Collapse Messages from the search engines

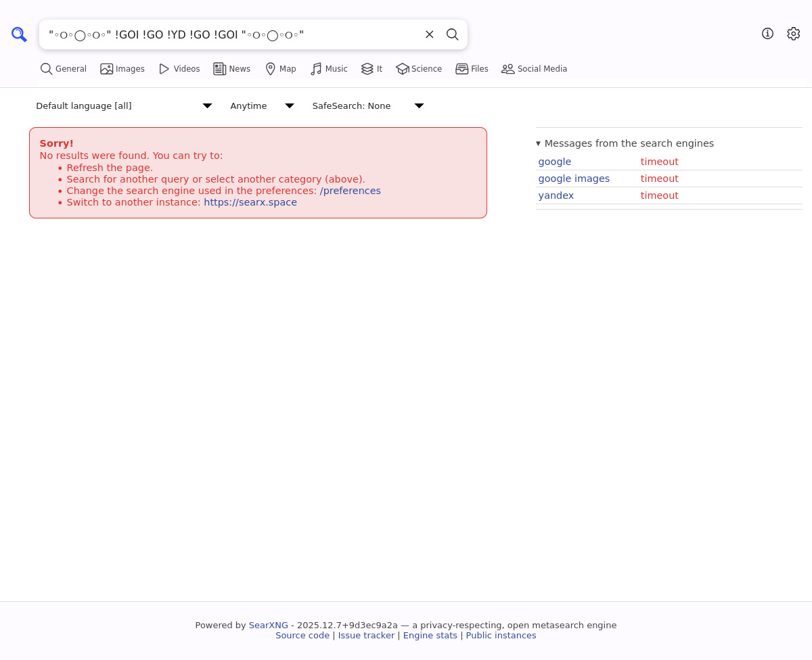[625, 143]
